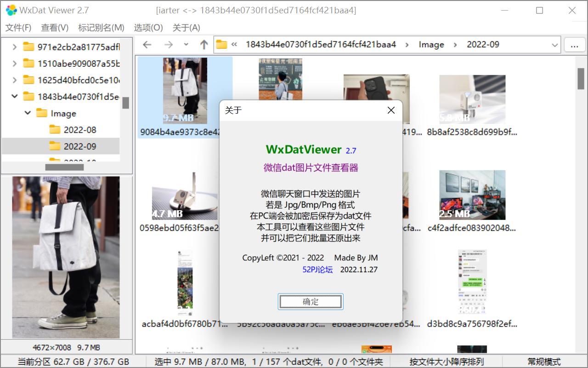
Task: Click 1843b44e0730f1d5ed7164fcf421baa4 in address path
Action: click(321, 45)
